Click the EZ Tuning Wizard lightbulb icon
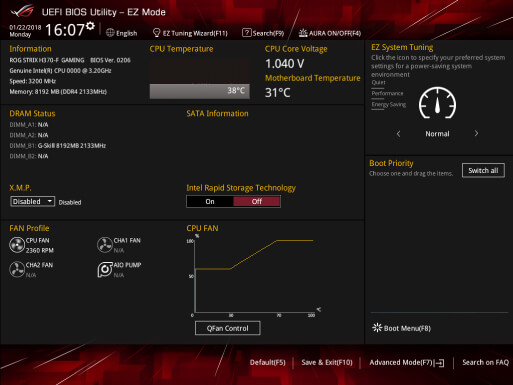513x385 pixels. click(x=156, y=33)
